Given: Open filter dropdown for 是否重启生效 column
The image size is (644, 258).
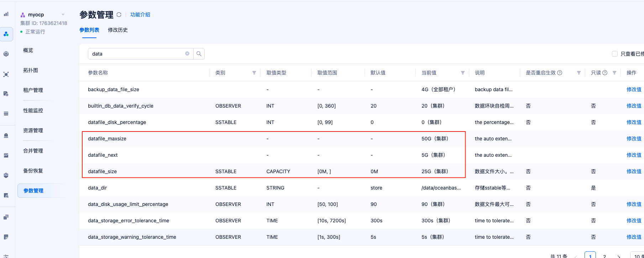Looking at the screenshot, I should [x=579, y=73].
